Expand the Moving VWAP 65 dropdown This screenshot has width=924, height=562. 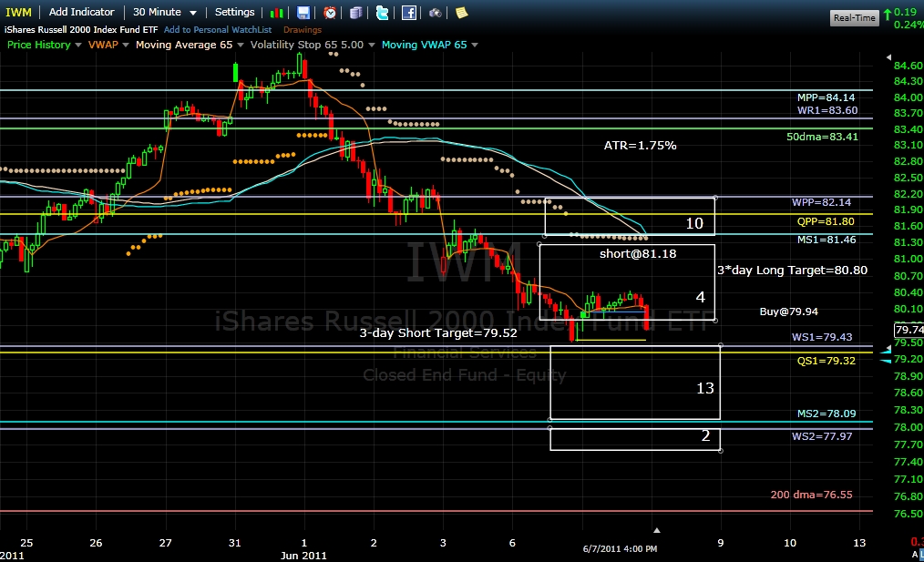[x=475, y=45]
